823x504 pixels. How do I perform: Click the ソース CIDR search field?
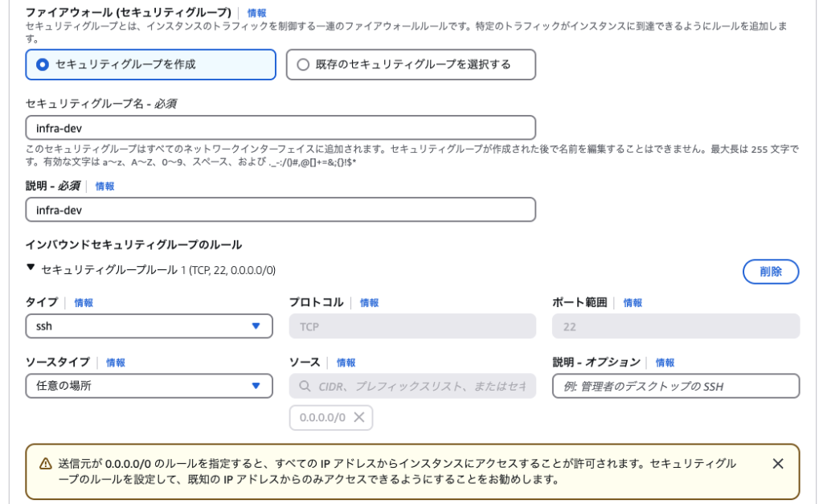coord(412,386)
